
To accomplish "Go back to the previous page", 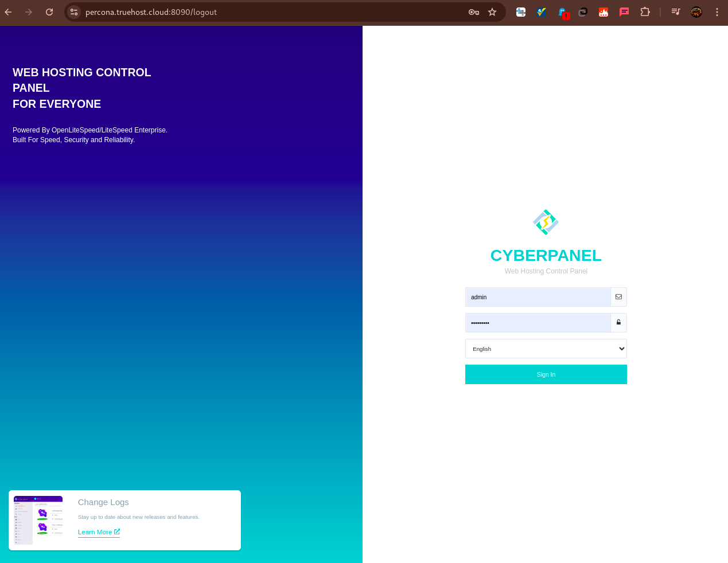I will point(8,12).
